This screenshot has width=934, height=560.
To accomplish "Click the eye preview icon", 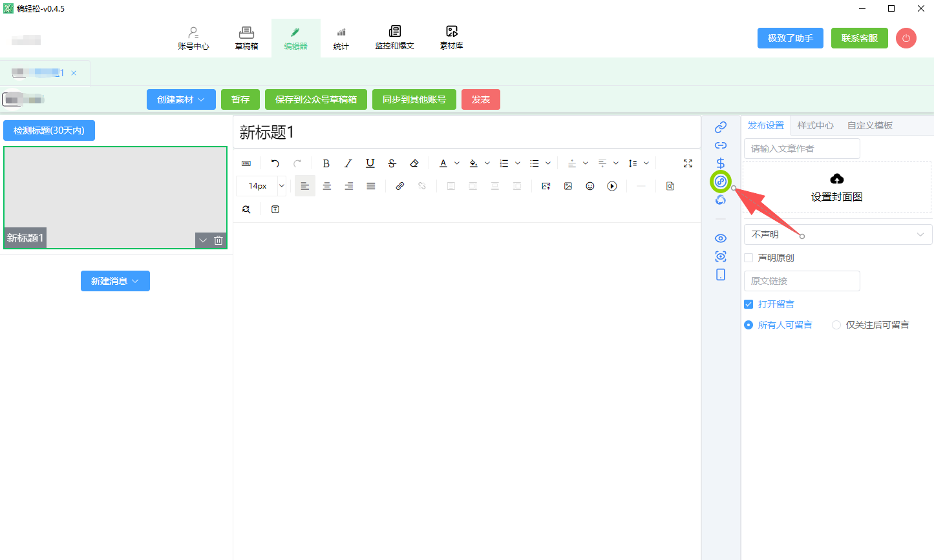I will [x=721, y=238].
